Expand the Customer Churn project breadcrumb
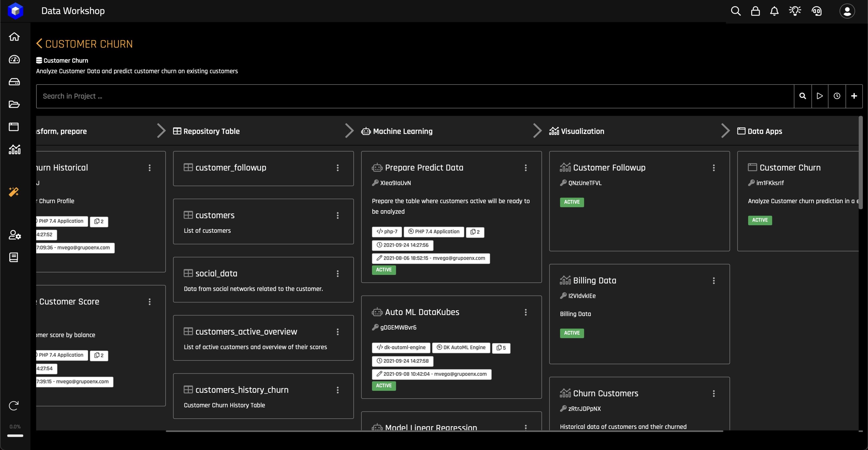 (x=62, y=60)
